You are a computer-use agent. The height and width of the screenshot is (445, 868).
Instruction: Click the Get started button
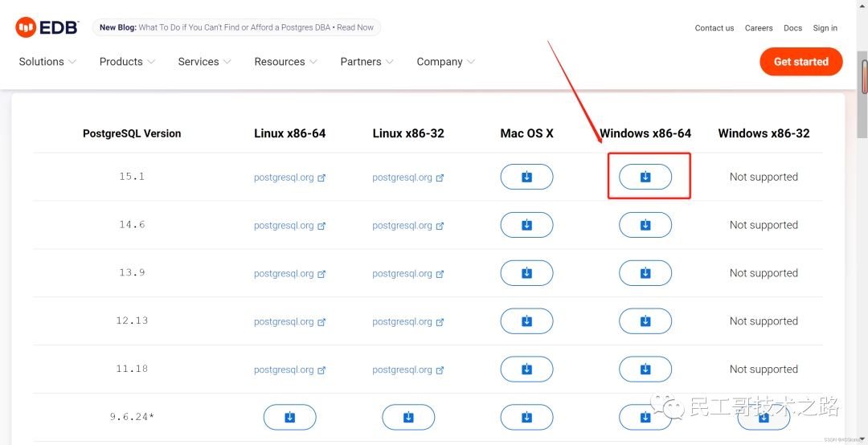[801, 61]
